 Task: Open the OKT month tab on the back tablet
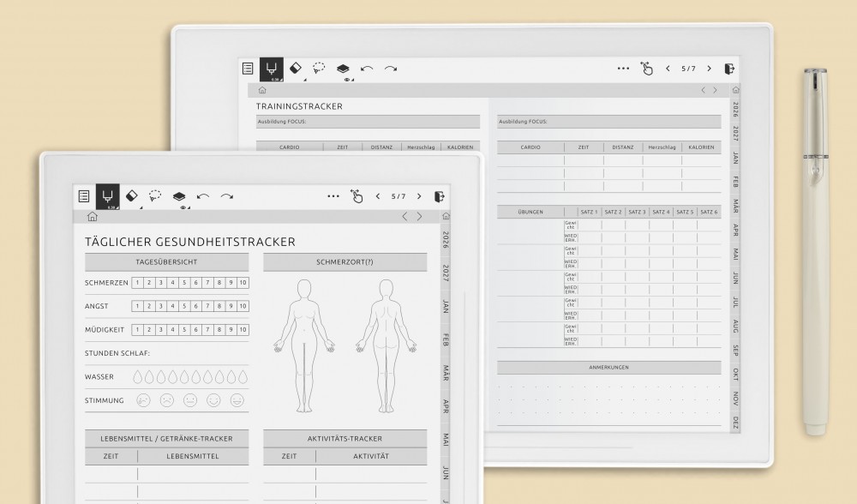point(735,375)
